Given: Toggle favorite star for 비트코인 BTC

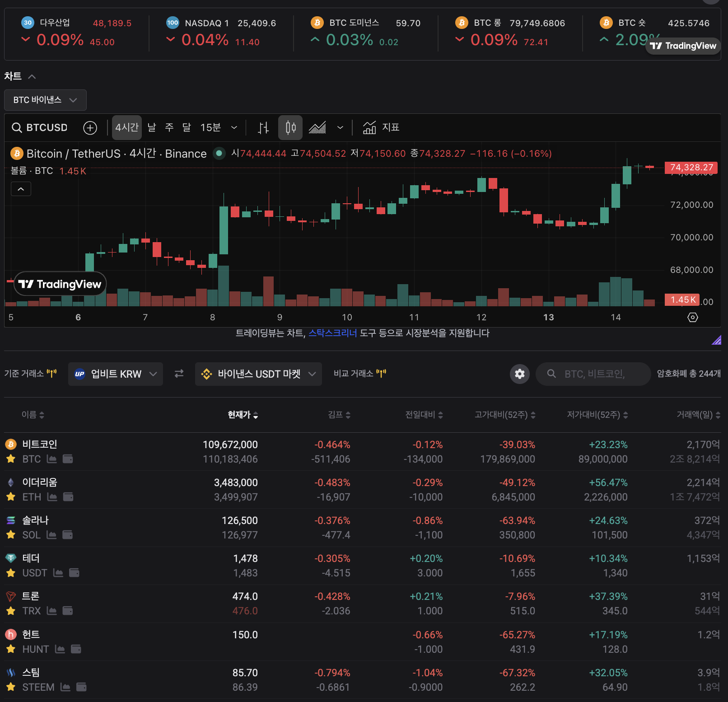Looking at the screenshot, I should [x=11, y=459].
